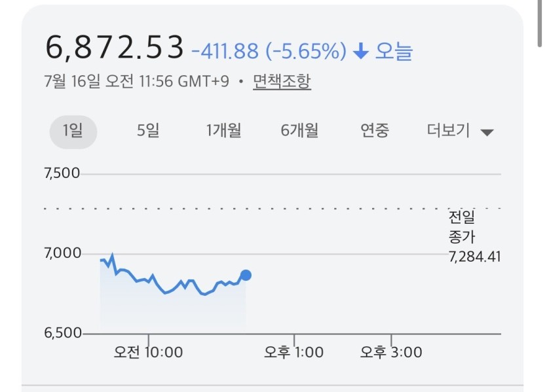Switch to the 1개월 chart range
Viewport: 547px width, 392px height.
[223, 131]
